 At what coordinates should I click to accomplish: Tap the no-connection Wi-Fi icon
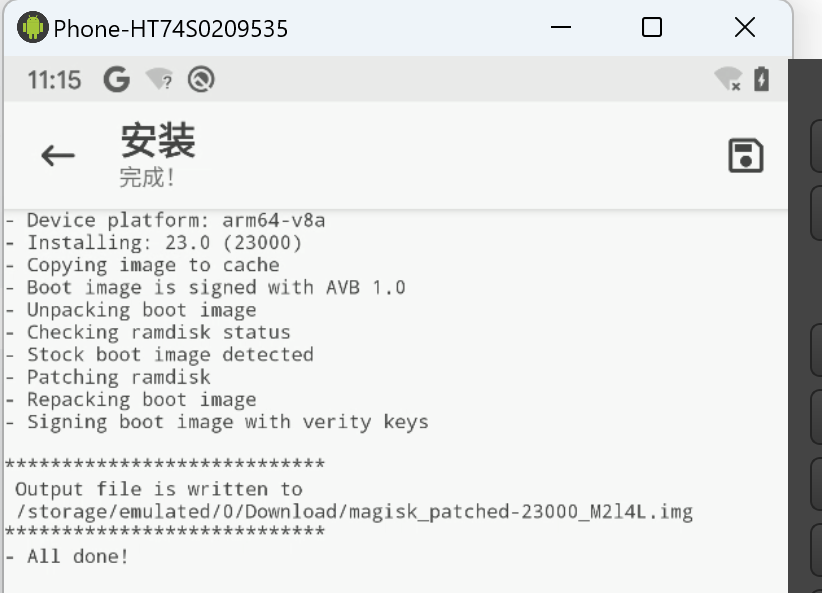click(x=728, y=79)
